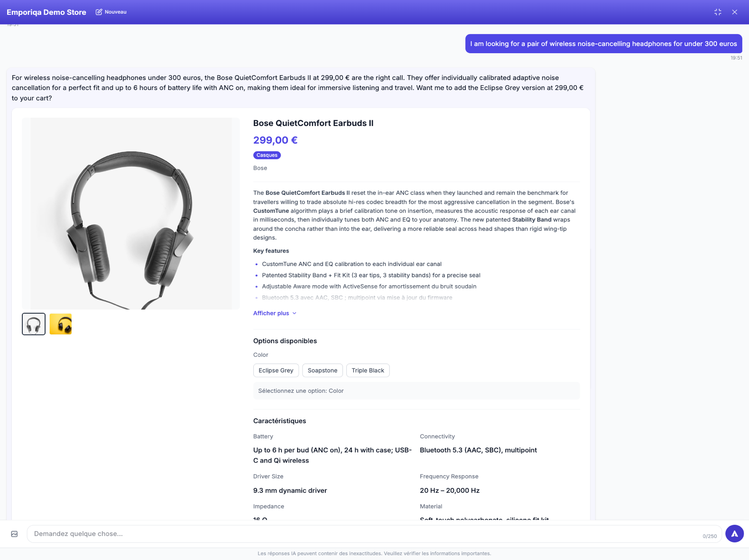Image resolution: width=749 pixels, height=560 pixels.
Task: Click the Emporiqa Demo Store title
Action: 47,12
